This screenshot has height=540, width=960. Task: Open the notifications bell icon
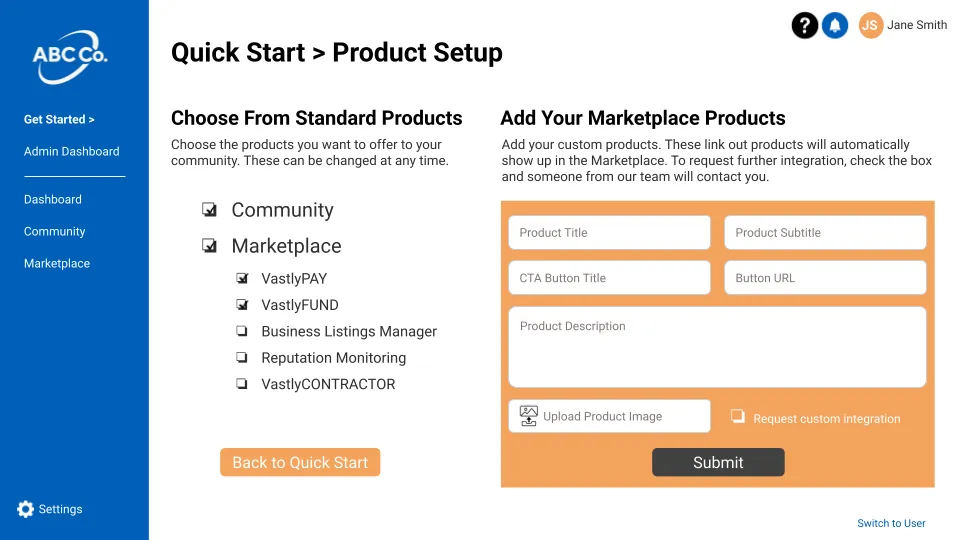coord(835,26)
